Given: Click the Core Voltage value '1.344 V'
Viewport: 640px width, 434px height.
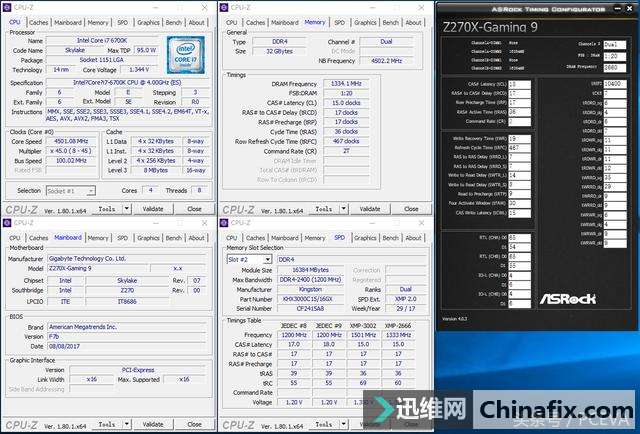Looking at the screenshot, I should click(x=139, y=70).
